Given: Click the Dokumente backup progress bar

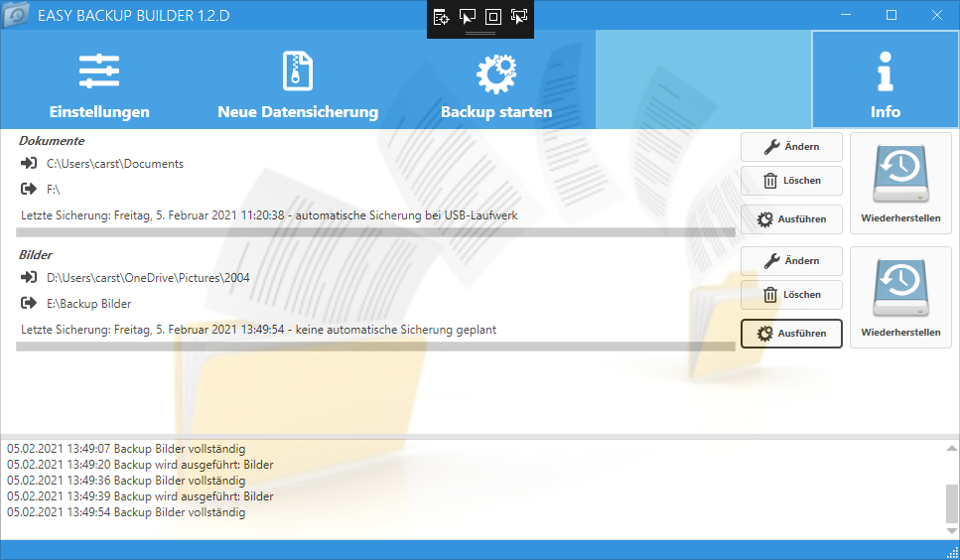Looking at the screenshot, I should coord(375,232).
